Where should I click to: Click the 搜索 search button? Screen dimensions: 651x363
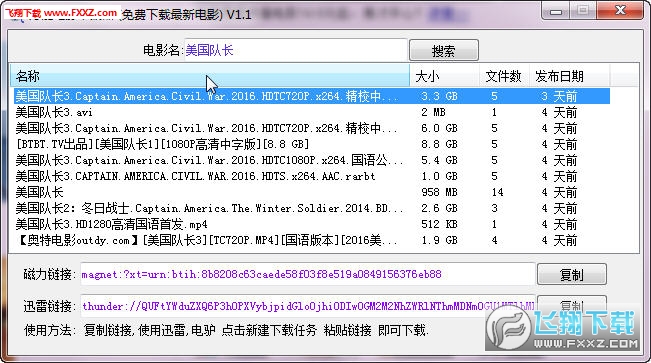[x=444, y=51]
